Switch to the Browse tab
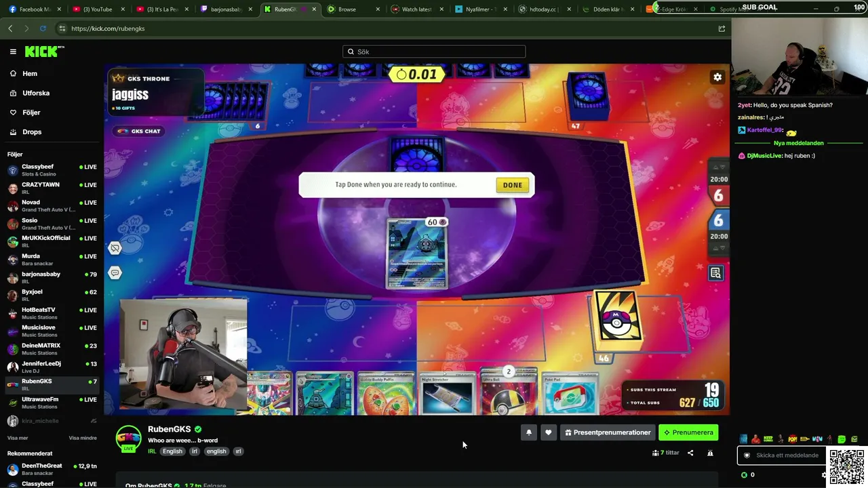The height and width of the screenshot is (488, 868). click(353, 9)
